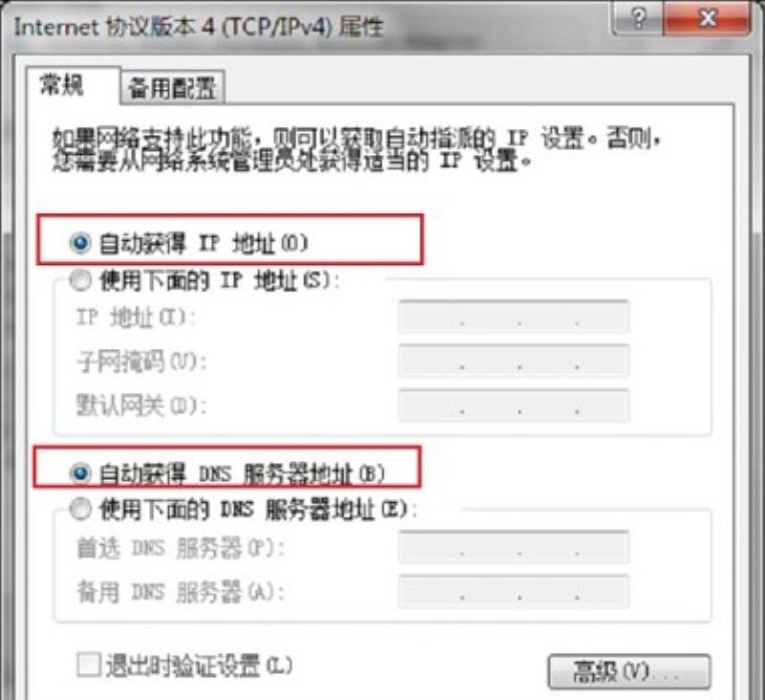Close the TCP/IPv4 properties dialog

pos(707,19)
